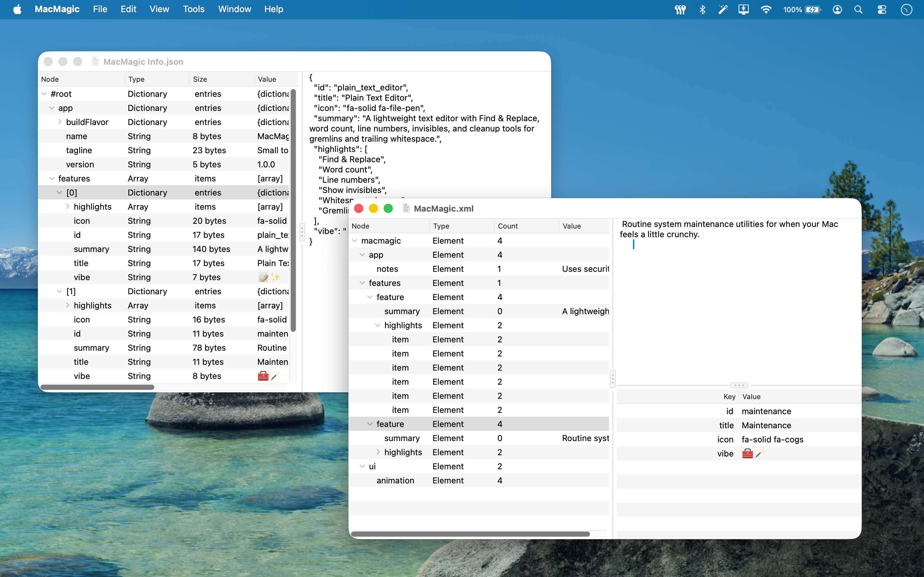The image size is (924, 577).
Task: Click the MacMagic.xml document proxy icon
Action: coord(406,208)
